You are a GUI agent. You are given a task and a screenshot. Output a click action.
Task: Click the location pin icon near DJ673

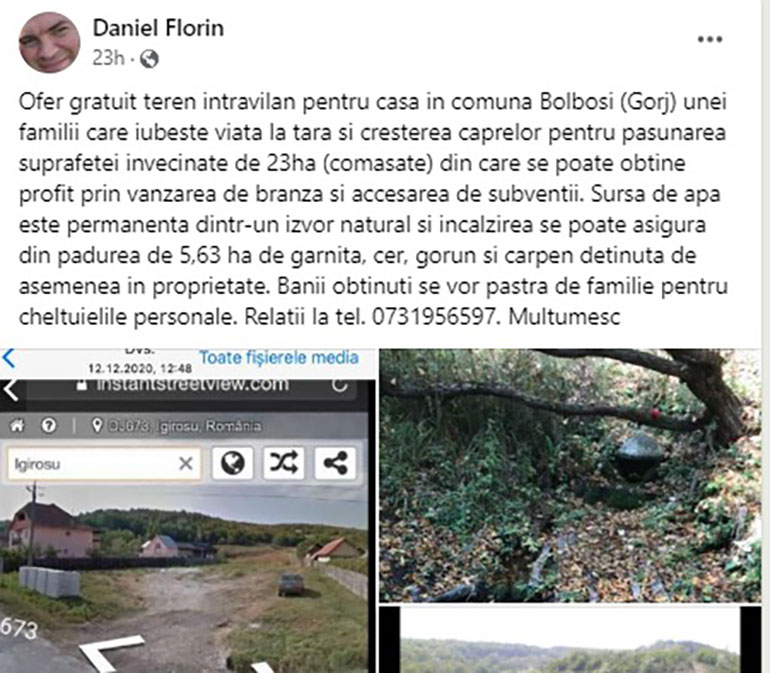(x=97, y=425)
